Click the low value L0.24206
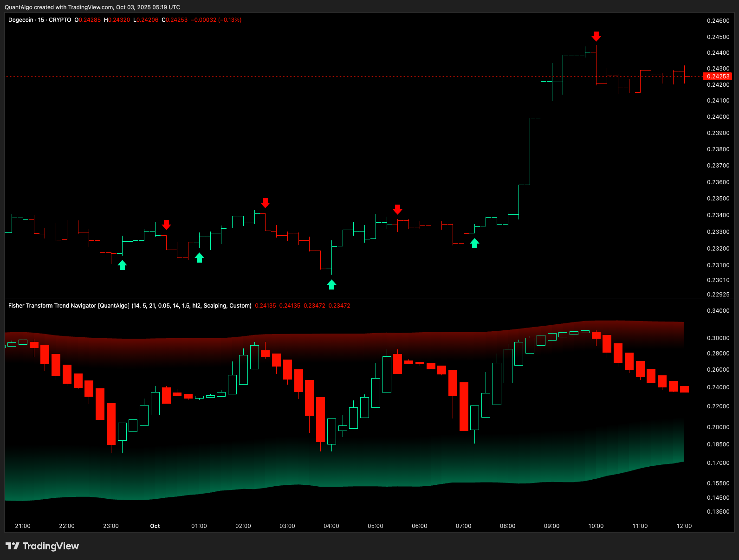739x560 pixels. click(x=146, y=20)
